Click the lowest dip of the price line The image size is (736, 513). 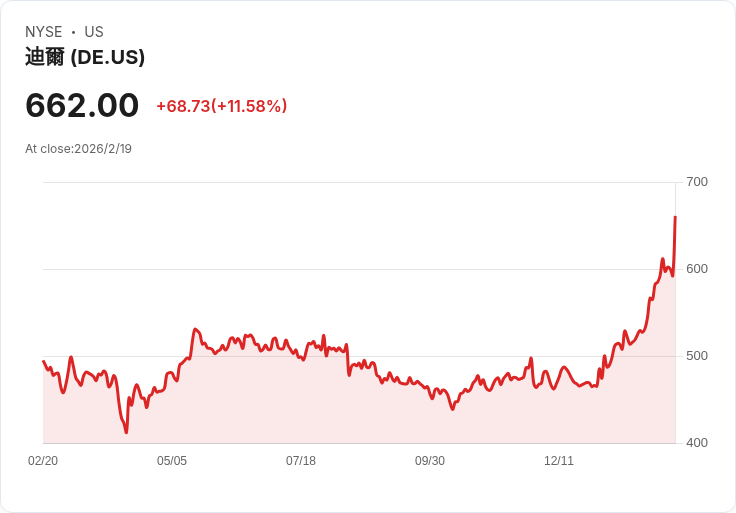coord(126,432)
